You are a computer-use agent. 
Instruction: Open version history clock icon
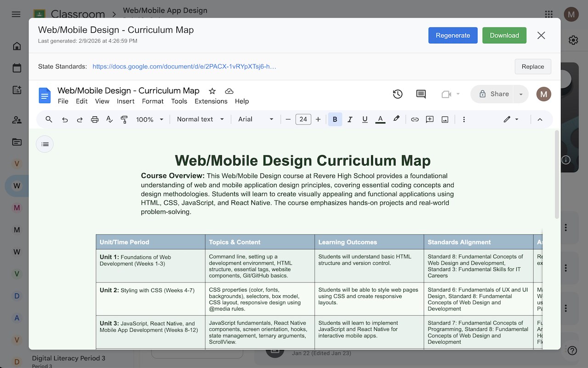click(x=398, y=94)
